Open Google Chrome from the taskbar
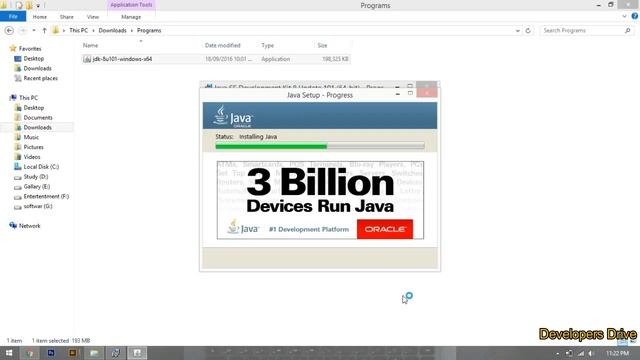 pos(30,353)
